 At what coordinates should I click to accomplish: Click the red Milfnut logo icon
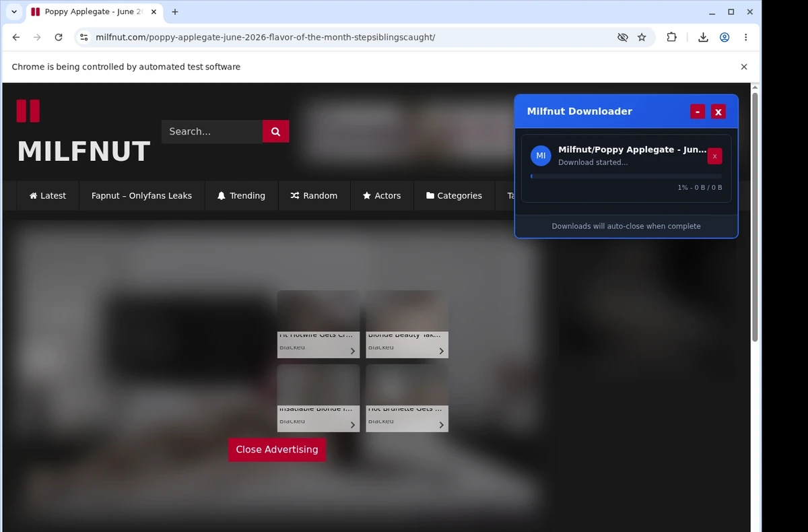point(28,111)
